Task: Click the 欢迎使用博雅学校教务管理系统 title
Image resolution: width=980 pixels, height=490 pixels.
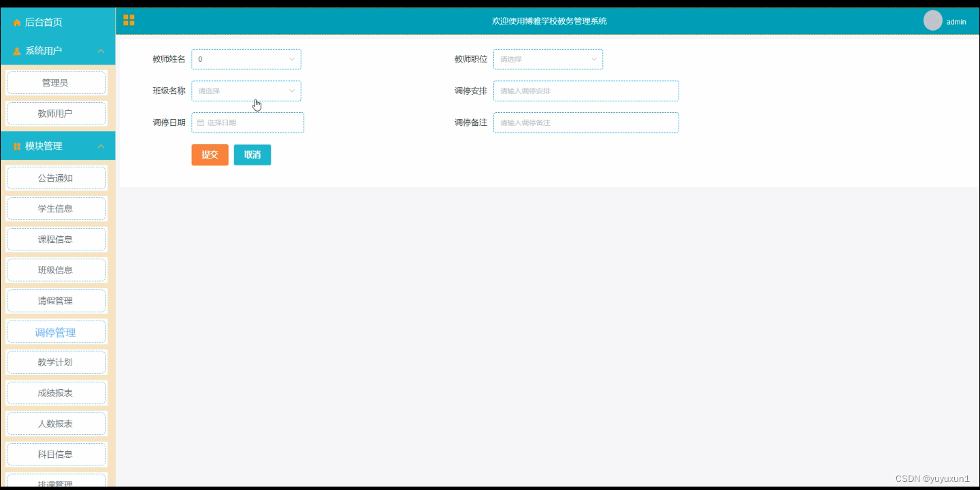Action: click(549, 21)
